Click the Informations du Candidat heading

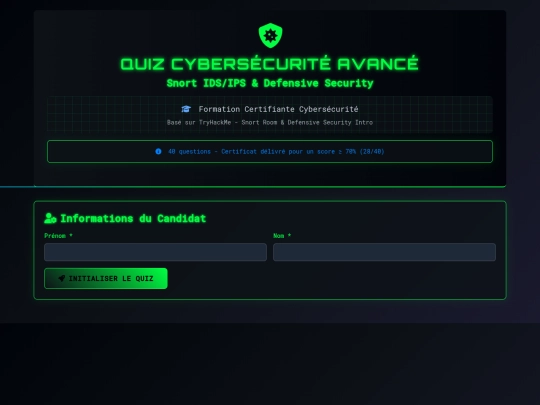point(133,218)
